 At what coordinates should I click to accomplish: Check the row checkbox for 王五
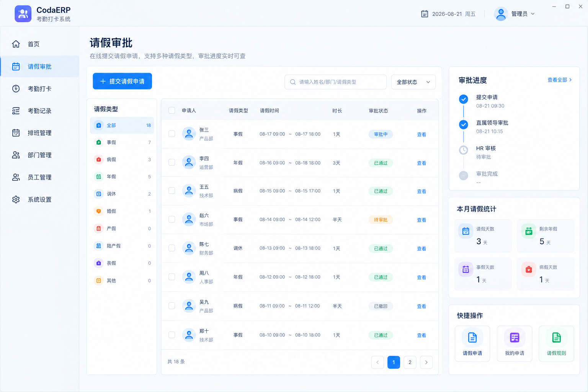pos(172,191)
